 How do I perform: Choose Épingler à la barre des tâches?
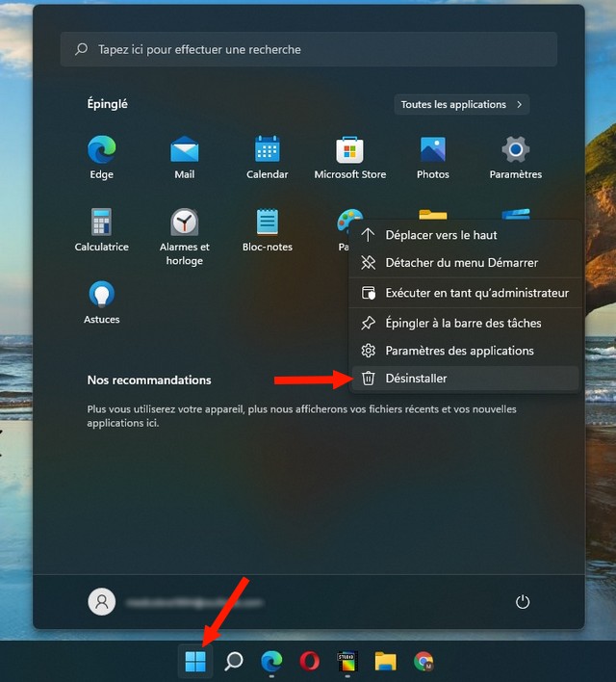point(464,323)
